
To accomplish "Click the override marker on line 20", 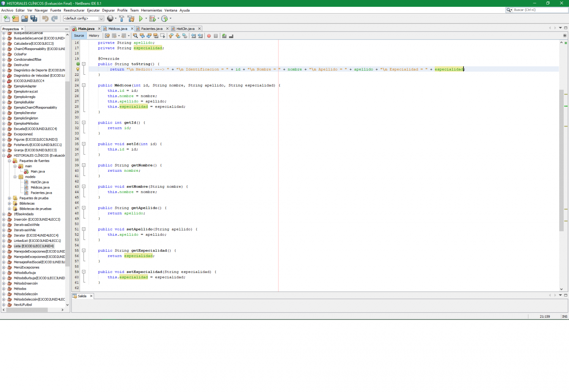I will (x=78, y=64).
